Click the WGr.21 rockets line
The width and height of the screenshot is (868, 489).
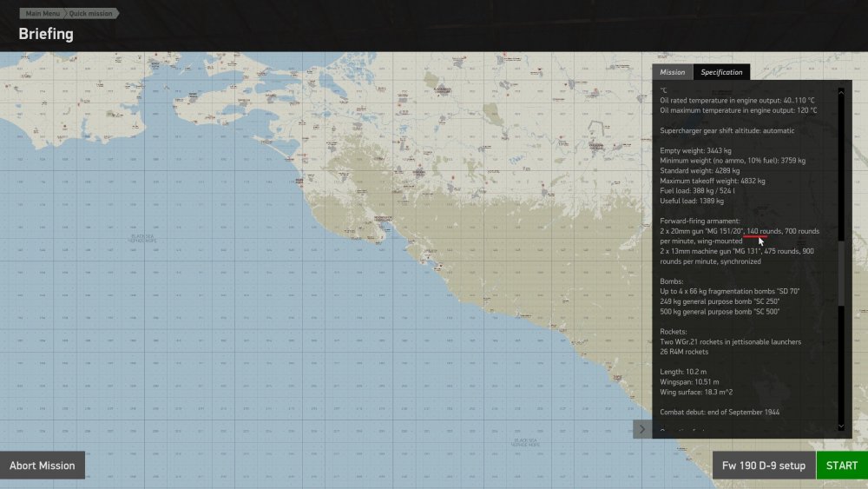click(730, 341)
